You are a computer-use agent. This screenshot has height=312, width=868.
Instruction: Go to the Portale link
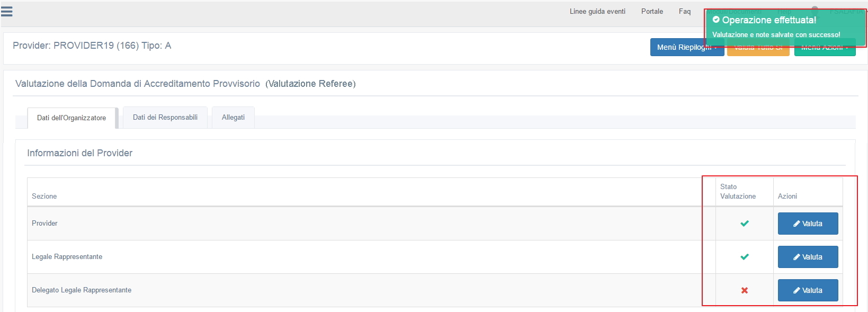(652, 12)
